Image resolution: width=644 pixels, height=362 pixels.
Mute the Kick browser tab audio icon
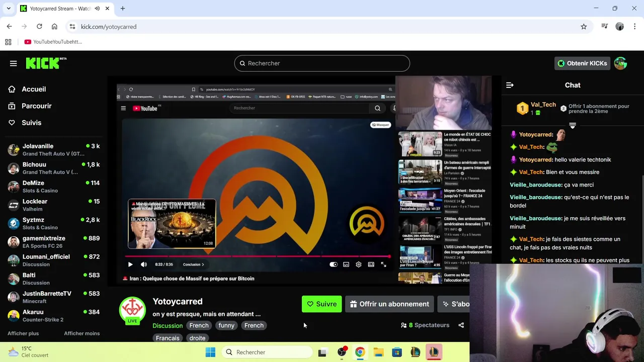tap(97, 9)
